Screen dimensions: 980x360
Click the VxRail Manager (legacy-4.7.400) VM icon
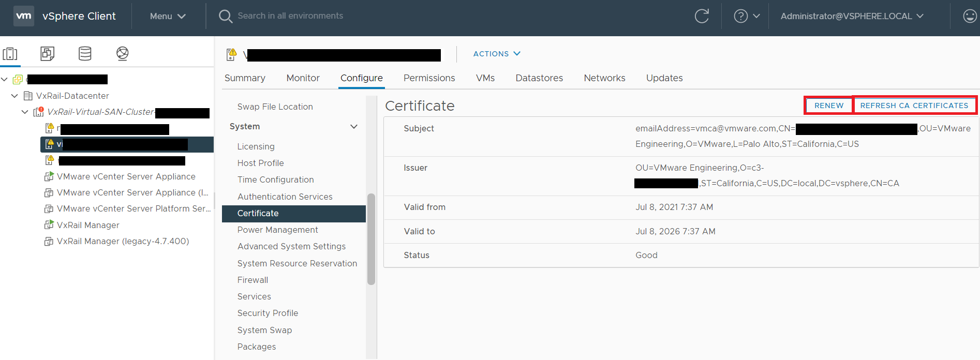click(x=49, y=241)
